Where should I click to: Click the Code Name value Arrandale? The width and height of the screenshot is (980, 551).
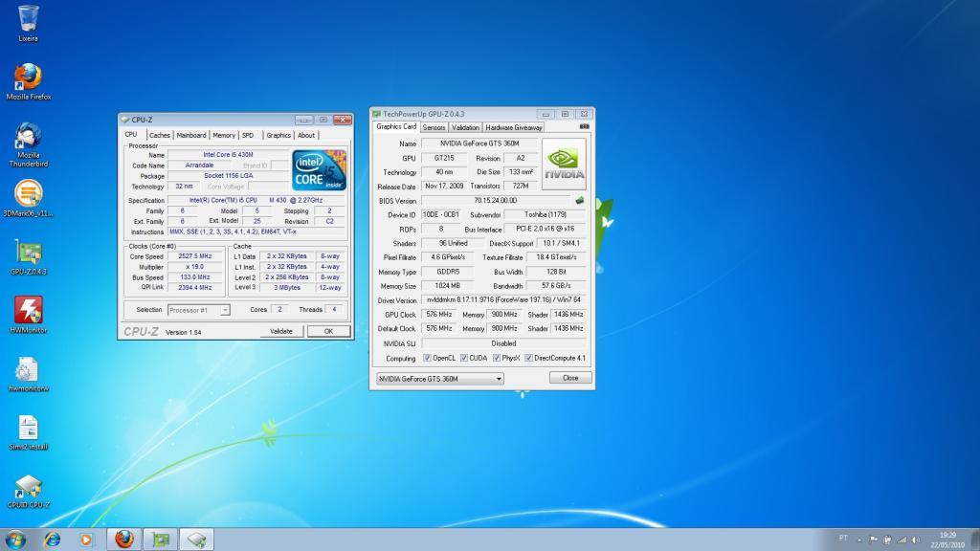tap(199, 165)
